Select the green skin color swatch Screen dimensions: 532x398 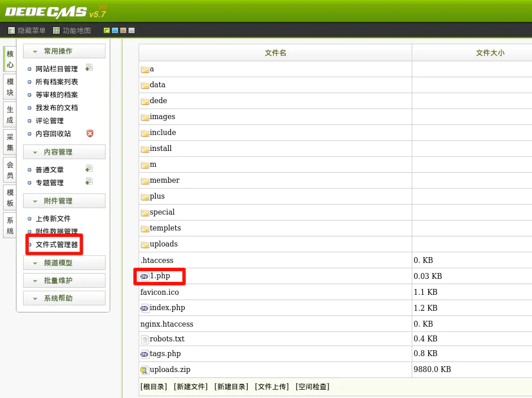(x=107, y=31)
